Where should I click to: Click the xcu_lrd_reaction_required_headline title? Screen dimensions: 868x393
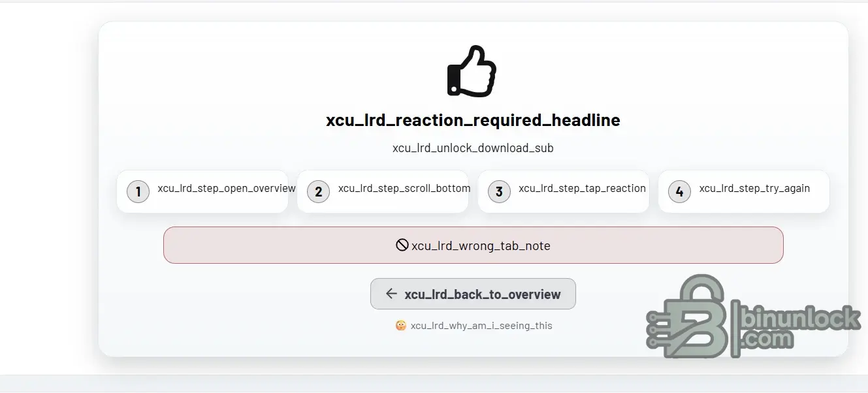[x=473, y=120]
